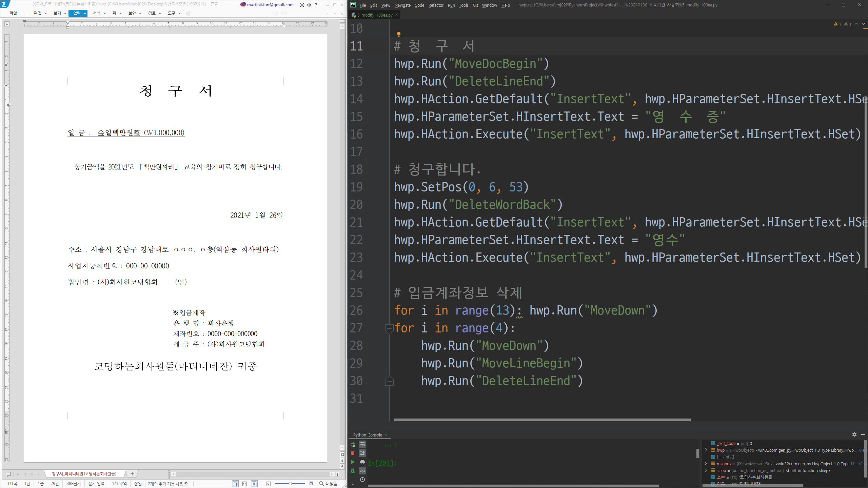Viewport: 868px width, 488px height.
Task: Open the 입력 menu in Hangul word processor
Action: point(78,13)
